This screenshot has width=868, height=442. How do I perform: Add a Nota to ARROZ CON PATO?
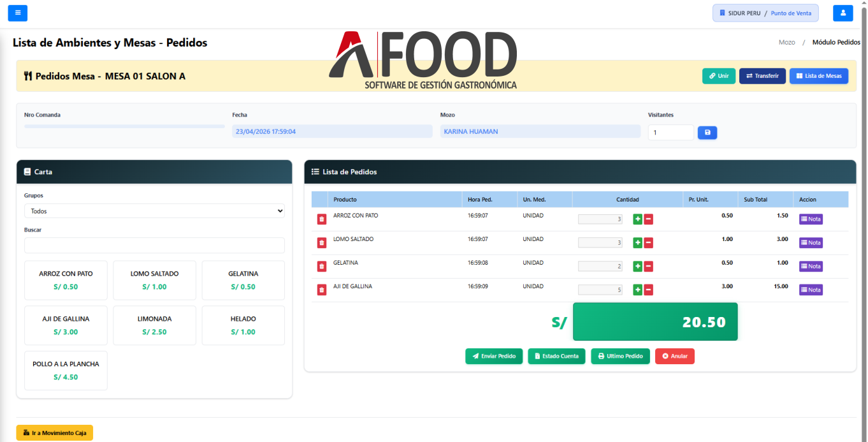[x=811, y=219]
